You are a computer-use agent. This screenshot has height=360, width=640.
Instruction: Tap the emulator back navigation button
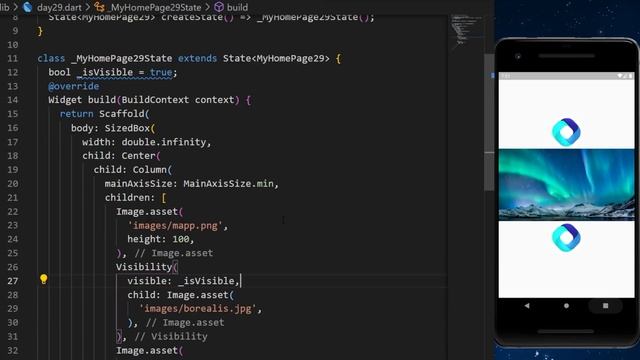[527, 305]
